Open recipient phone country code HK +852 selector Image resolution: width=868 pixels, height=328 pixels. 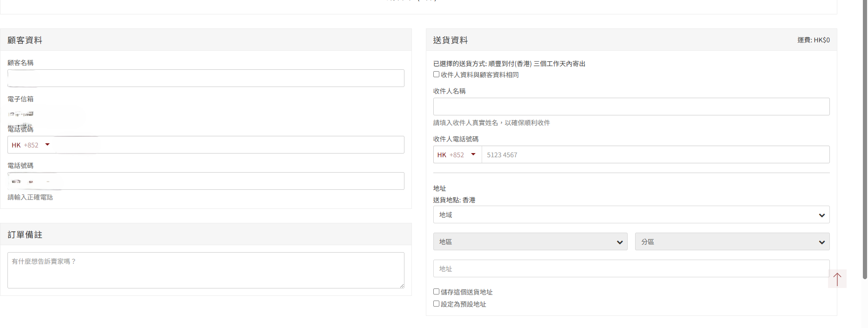(457, 155)
